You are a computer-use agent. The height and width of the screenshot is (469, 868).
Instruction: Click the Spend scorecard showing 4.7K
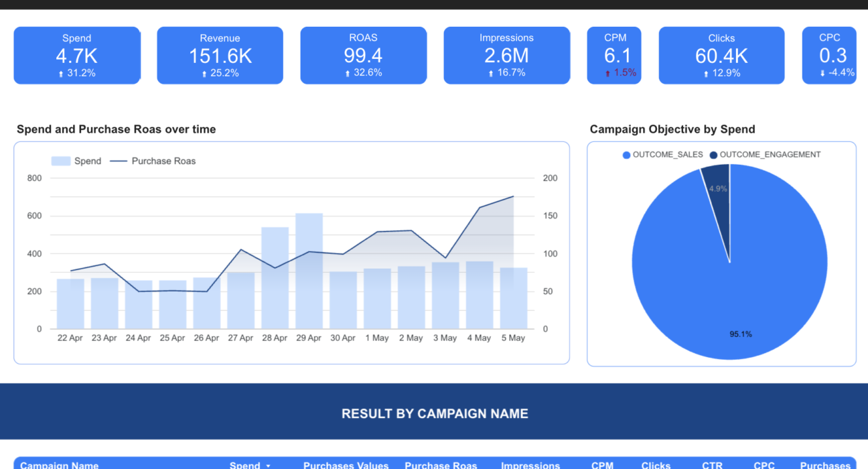click(77, 56)
